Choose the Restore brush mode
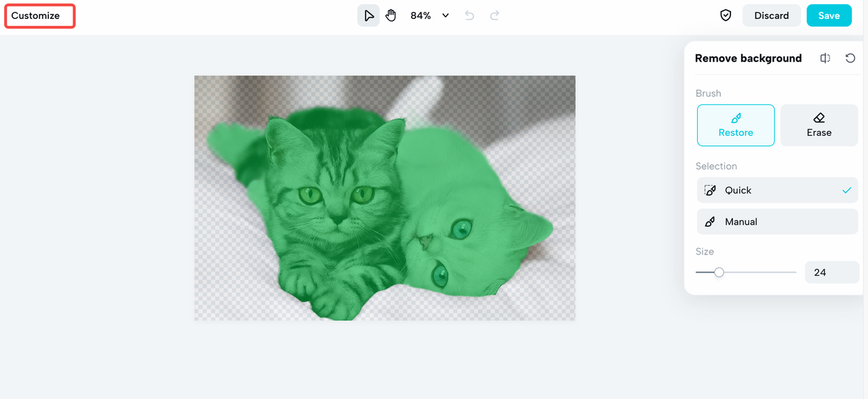 (x=736, y=126)
